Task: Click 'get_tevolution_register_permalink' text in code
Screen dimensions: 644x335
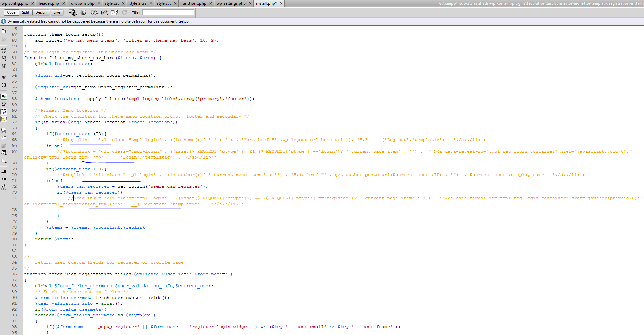Action: coord(119,87)
